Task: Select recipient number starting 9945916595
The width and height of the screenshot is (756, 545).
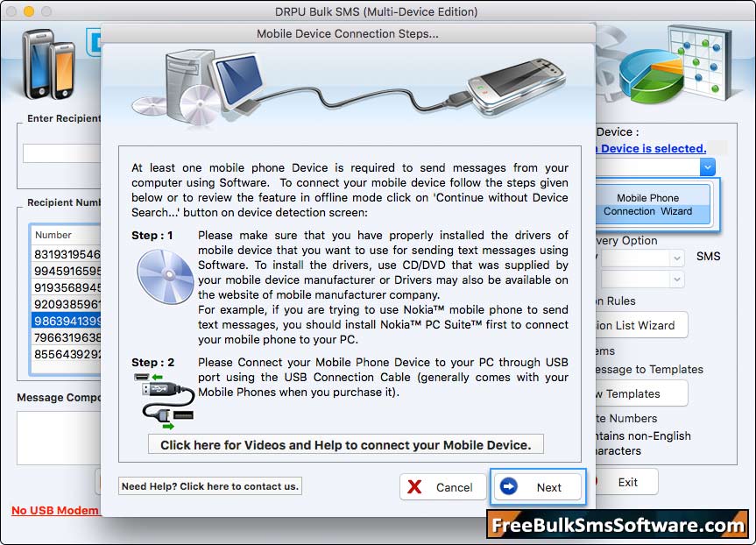Action: 67,271
